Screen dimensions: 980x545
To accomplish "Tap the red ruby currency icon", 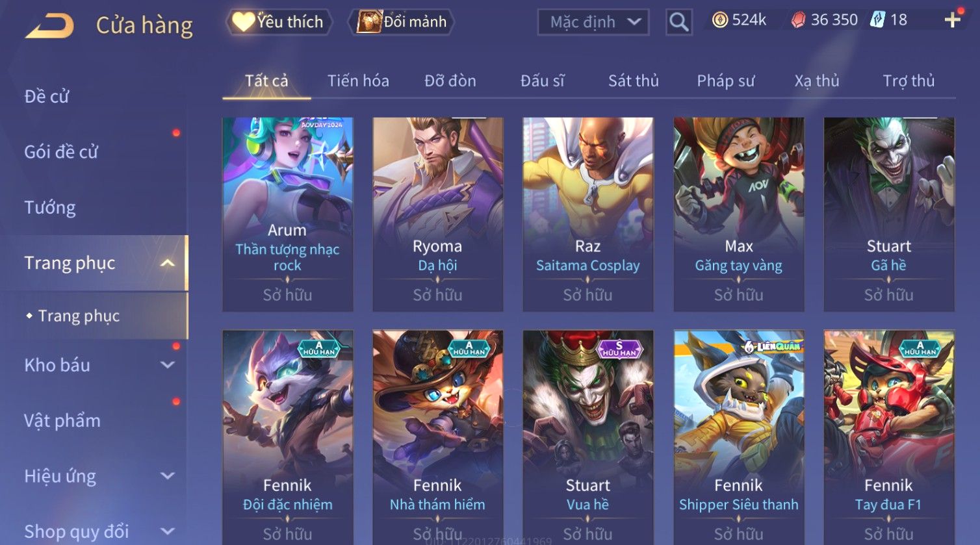I will click(798, 20).
